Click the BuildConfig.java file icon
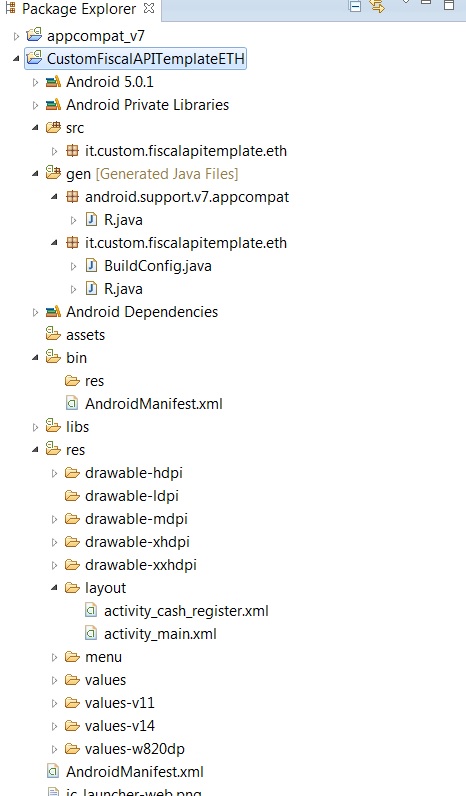Screen dimensions: 466x796 (91, 266)
